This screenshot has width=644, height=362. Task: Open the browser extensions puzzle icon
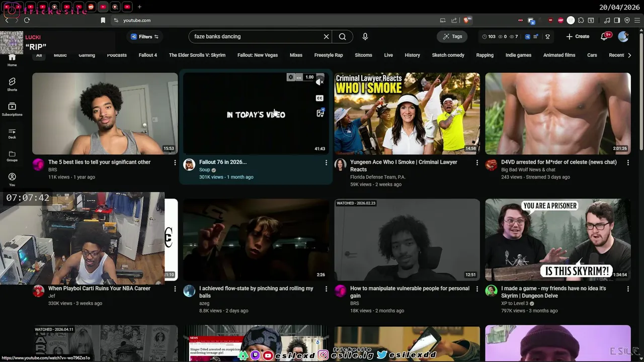pos(581,20)
